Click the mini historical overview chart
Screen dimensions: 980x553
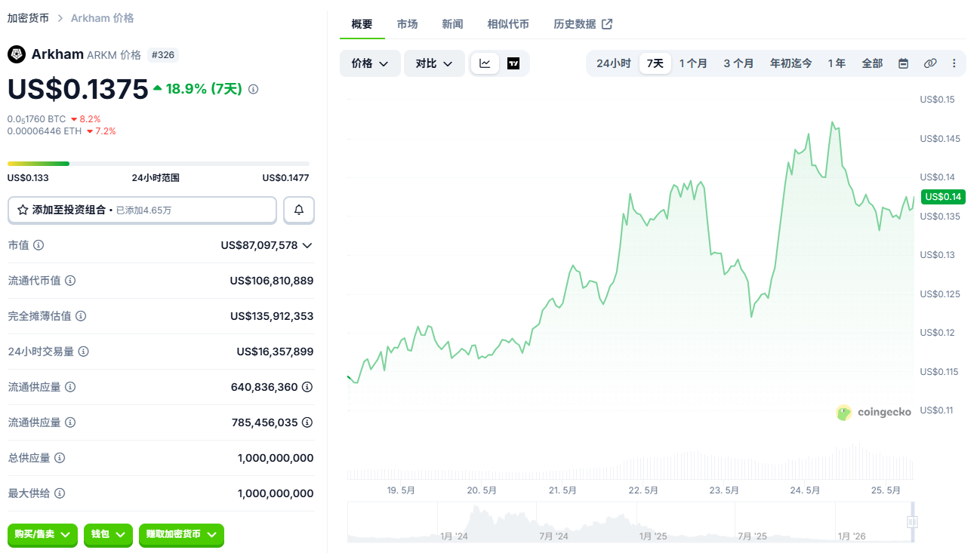[x=630, y=522]
